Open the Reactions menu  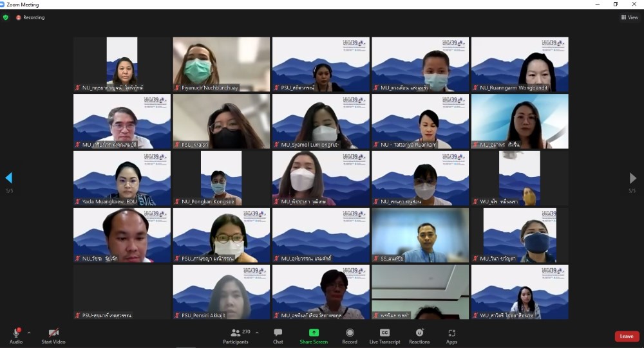[x=419, y=333]
